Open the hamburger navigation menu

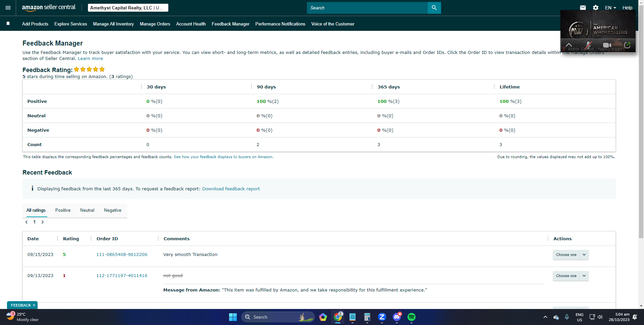pyautogui.click(x=8, y=8)
